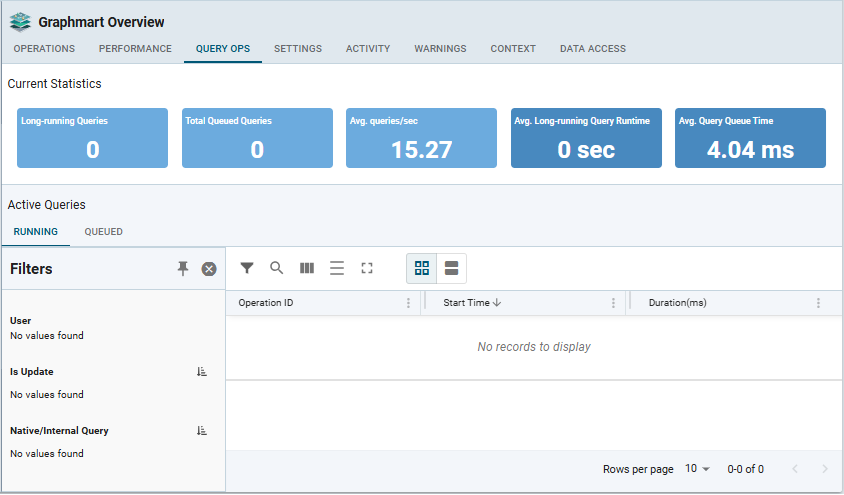Screen dimensions: 844x495
Task: Switch to stacked rows view toggle
Action: pyautogui.click(x=451, y=268)
